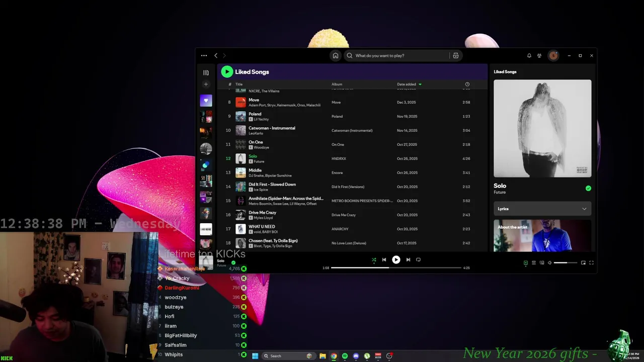
Task: Adjust the volume slider
Action: point(565,262)
